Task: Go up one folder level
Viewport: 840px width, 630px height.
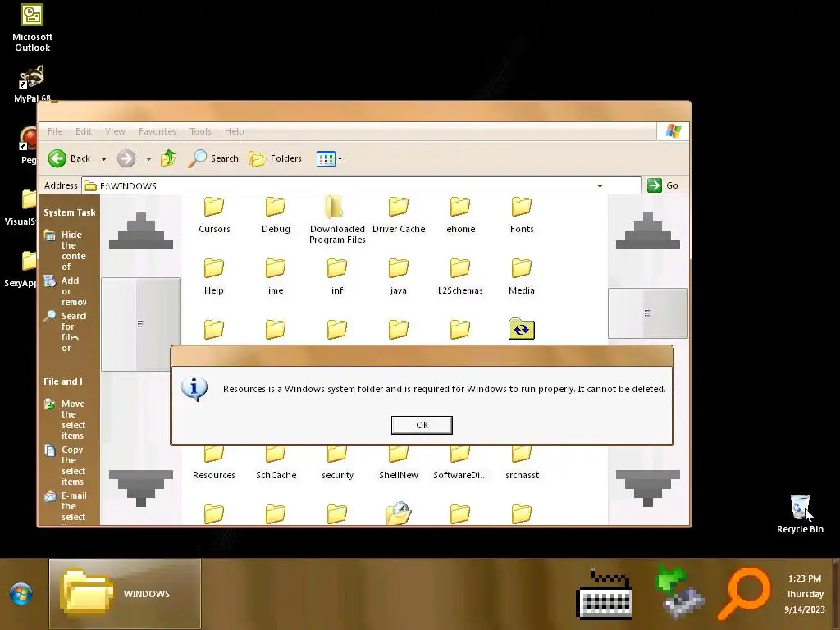Action: pyautogui.click(x=168, y=158)
